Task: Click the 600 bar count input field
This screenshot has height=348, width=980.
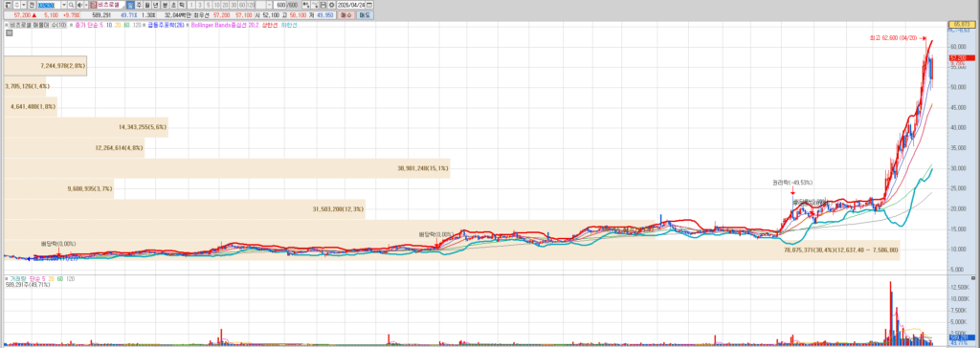Action: [x=280, y=5]
